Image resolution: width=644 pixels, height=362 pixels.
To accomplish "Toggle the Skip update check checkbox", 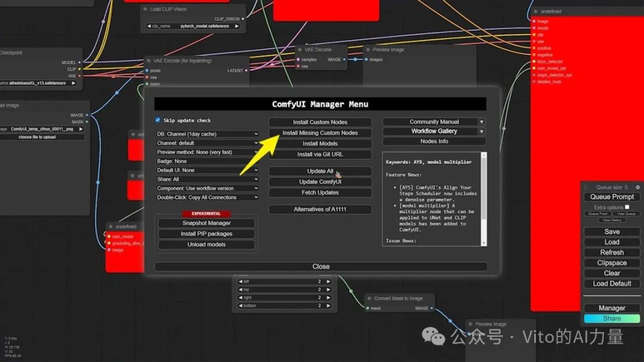I will [x=157, y=120].
